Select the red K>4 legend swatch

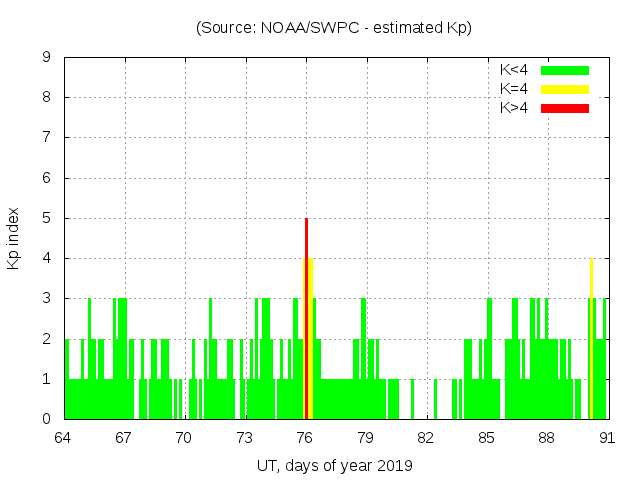565,108
